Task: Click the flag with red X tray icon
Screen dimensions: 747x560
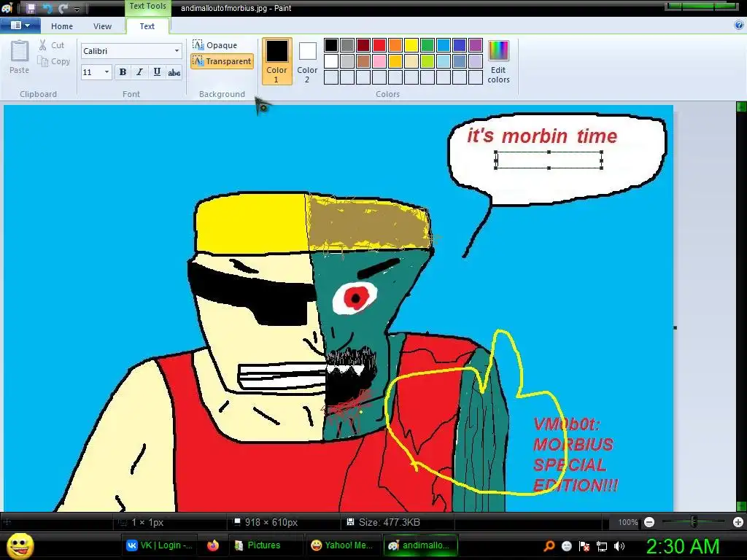Action: click(x=584, y=546)
